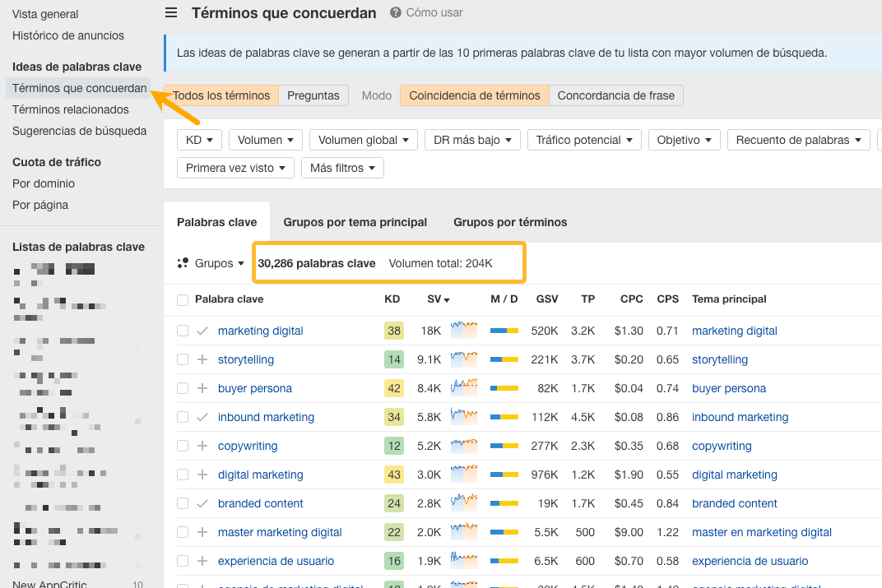The height and width of the screenshot is (588, 882).
Task: Open the Recuento de palabras dropdown
Action: [x=798, y=139]
